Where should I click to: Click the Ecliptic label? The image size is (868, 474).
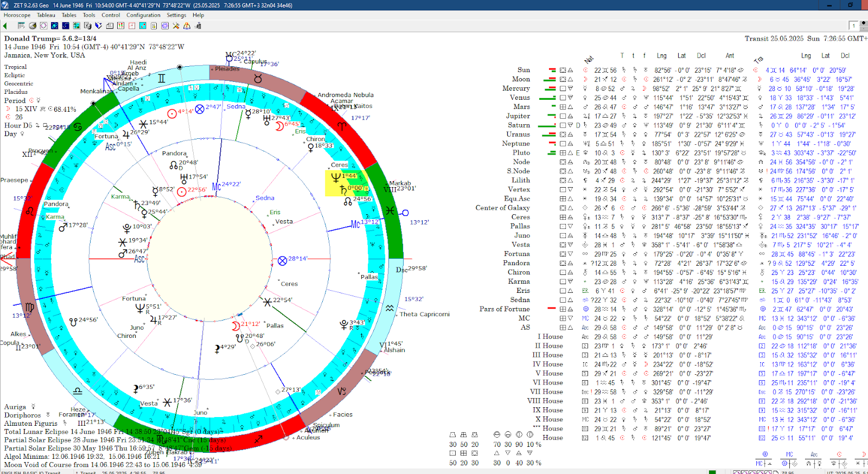(x=15, y=75)
